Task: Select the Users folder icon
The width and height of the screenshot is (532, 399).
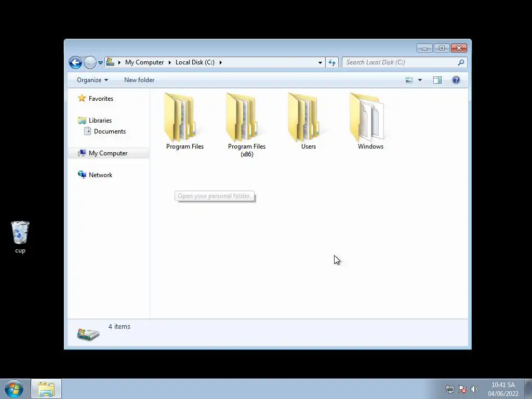Action: pyautogui.click(x=303, y=117)
